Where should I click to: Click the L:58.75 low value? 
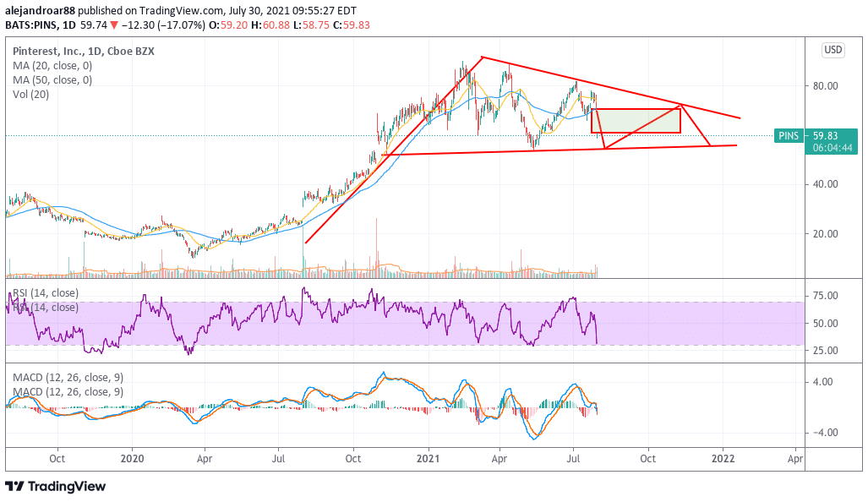tap(312, 25)
